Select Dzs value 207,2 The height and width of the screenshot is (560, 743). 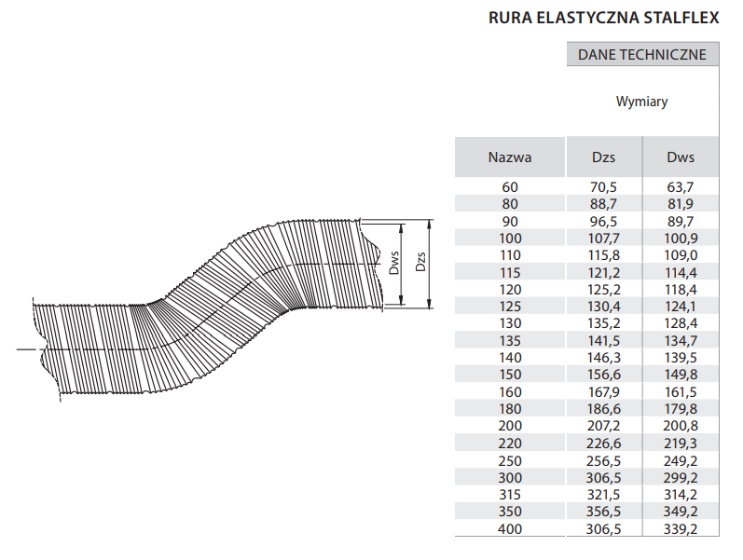pyautogui.click(x=604, y=426)
